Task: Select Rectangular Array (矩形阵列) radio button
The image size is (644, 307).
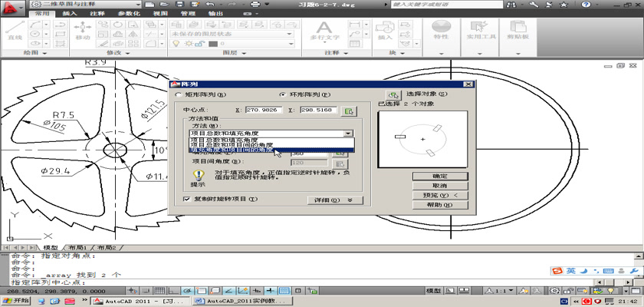Action: (178, 94)
